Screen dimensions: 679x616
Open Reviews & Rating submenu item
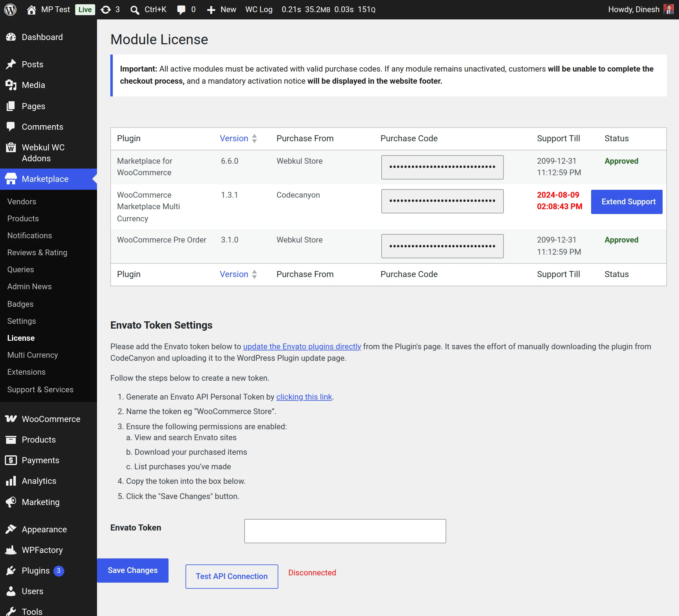point(37,252)
